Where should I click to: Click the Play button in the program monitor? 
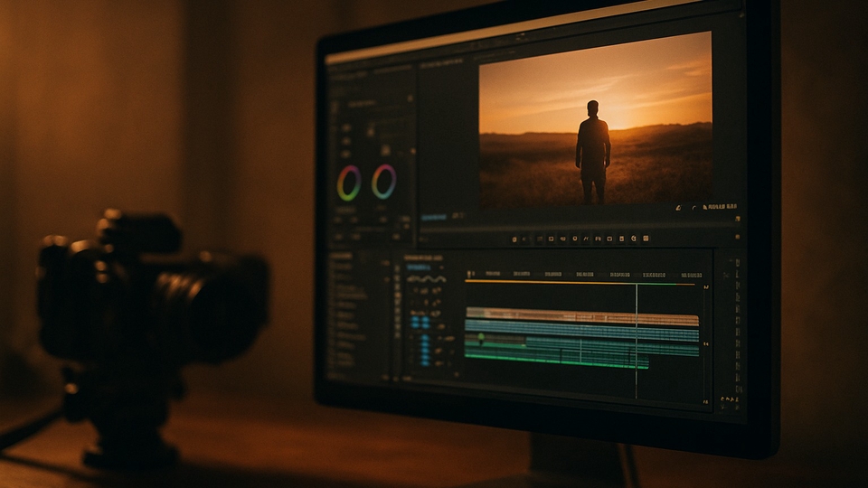pyautogui.click(x=573, y=239)
